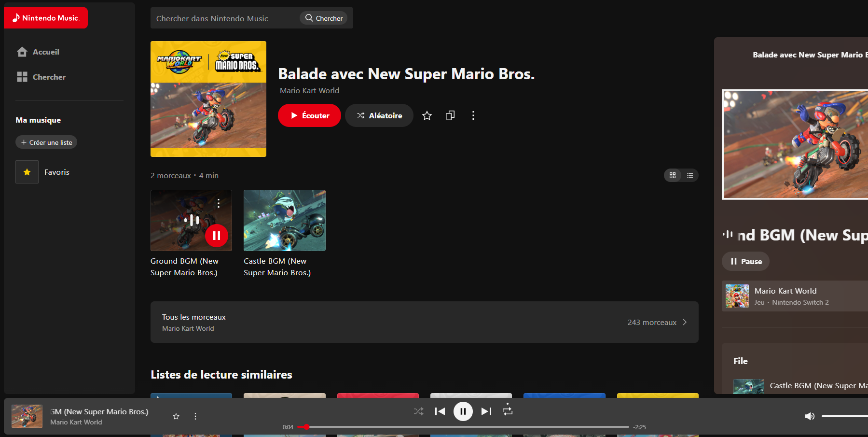Open the current track options in player bar
The height and width of the screenshot is (437, 868).
pyautogui.click(x=195, y=416)
